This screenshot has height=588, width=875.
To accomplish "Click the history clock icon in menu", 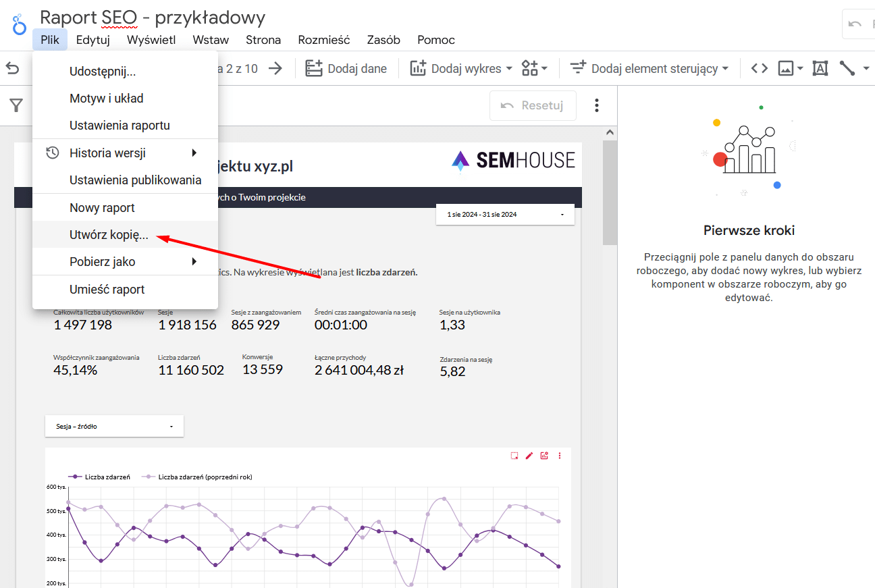I will (x=53, y=153).
